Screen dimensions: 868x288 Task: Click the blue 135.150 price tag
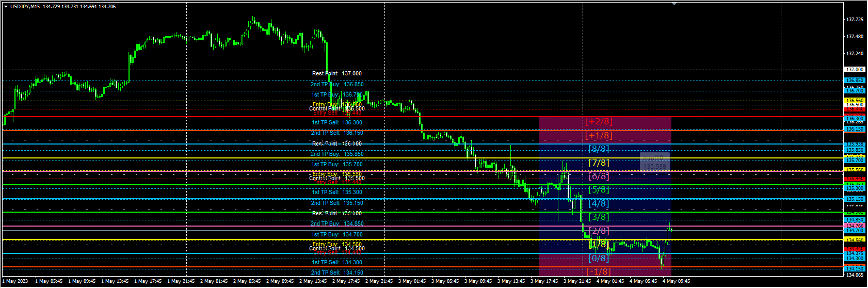tap(855, 199)
